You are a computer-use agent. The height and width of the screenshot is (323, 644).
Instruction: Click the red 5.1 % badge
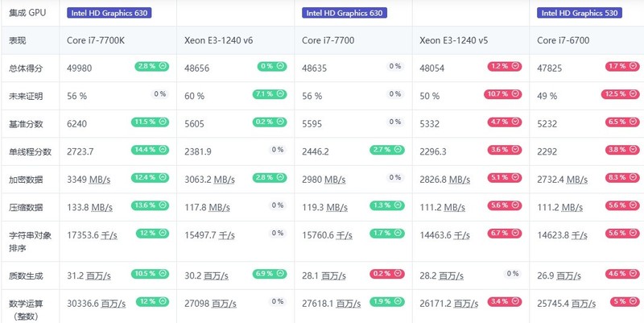click(x=505, y=177)
